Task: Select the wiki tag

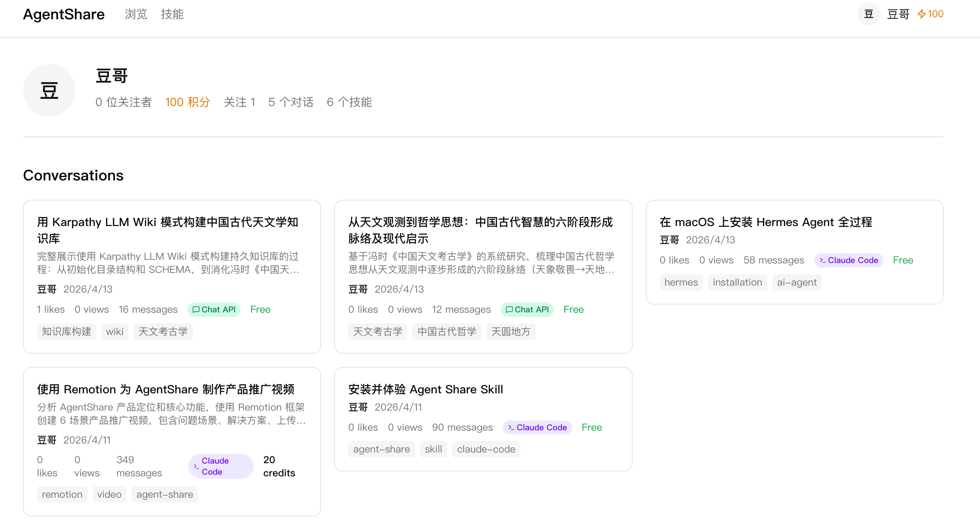Action: coord(115,332)
